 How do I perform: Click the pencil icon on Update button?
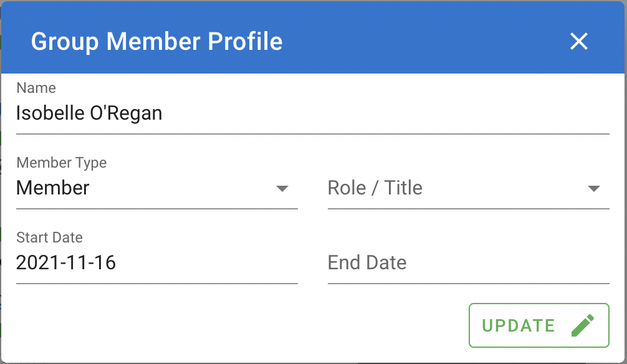(x=583, y=325)
